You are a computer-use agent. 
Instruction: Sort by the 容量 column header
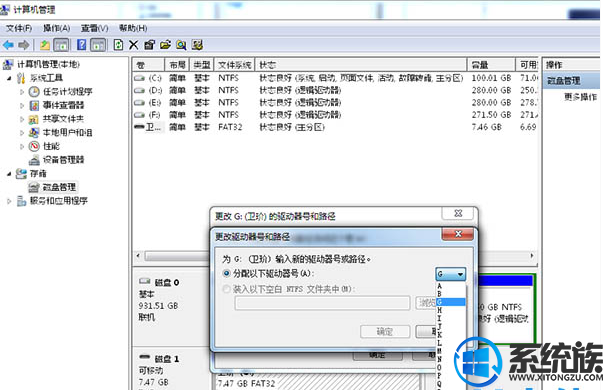(x=491, y=65)
